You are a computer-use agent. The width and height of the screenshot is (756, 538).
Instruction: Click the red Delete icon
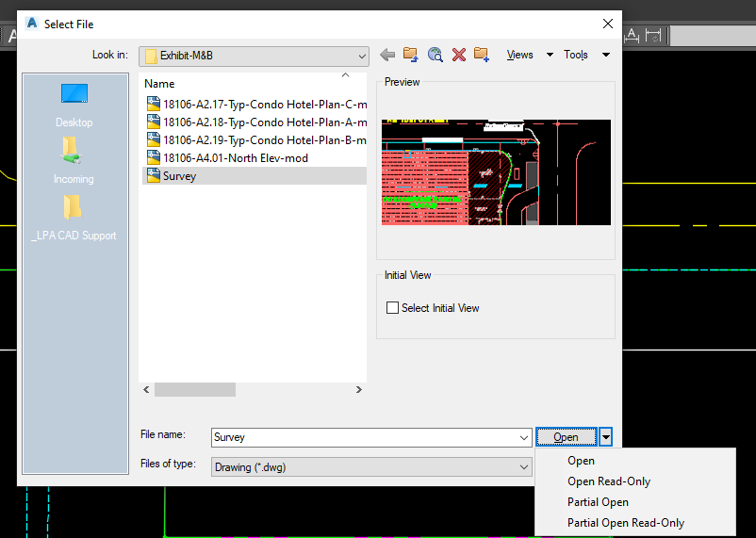pyautogui.click(x=459, y=55)
